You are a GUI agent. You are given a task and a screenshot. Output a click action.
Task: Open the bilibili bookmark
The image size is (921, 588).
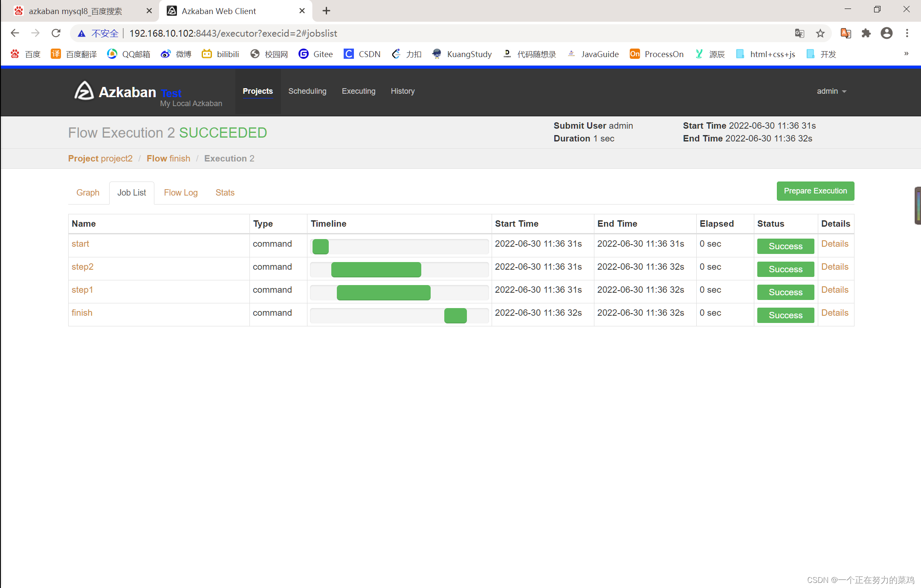[x=220, y=54]
